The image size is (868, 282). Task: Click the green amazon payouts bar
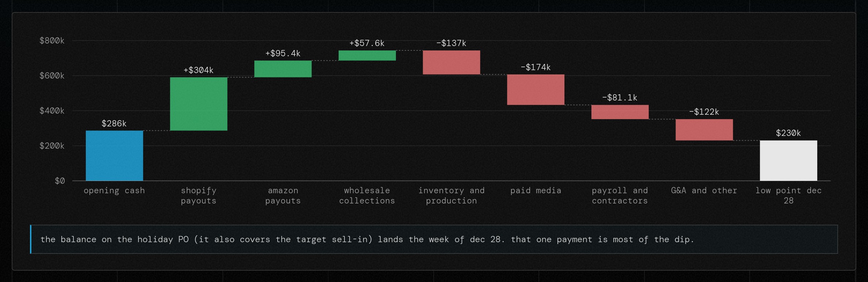pos(283,69)
